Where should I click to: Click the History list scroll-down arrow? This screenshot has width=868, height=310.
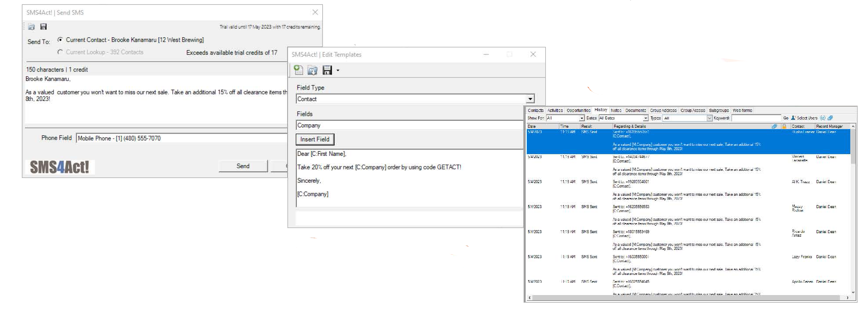[x=853, y=292]
